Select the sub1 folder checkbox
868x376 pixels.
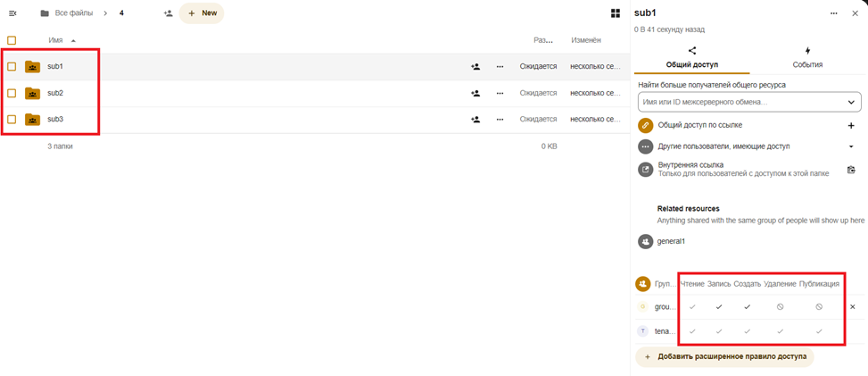tap(12, 67)
